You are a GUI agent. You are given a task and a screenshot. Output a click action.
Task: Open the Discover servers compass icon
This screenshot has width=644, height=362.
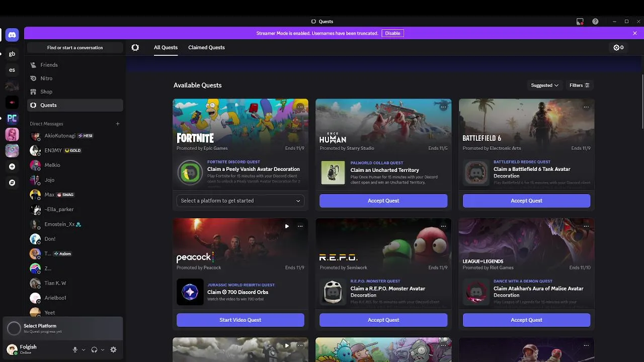point(12,183)
